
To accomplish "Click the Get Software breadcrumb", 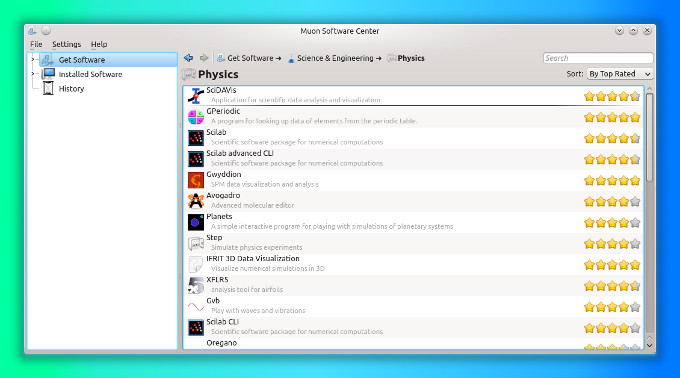I will click(x=248, y=58).
